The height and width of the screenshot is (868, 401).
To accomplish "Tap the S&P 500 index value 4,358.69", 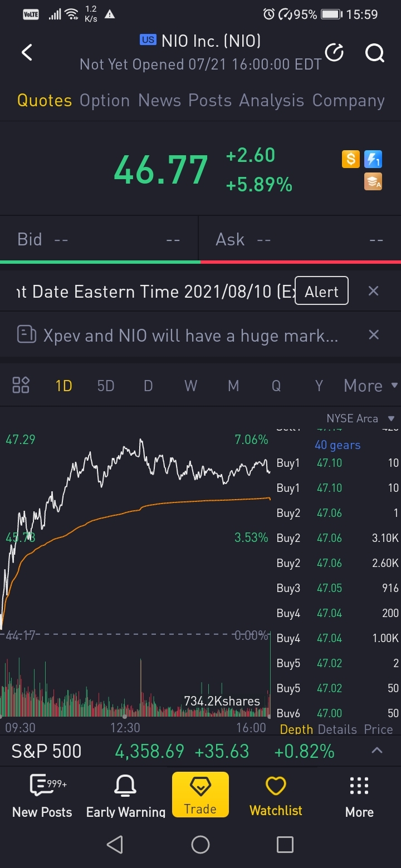I will pos(149,752).
